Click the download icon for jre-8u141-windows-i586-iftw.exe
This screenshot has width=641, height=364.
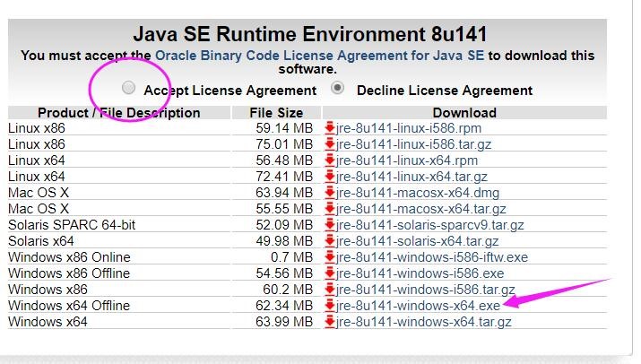[330, 257]
